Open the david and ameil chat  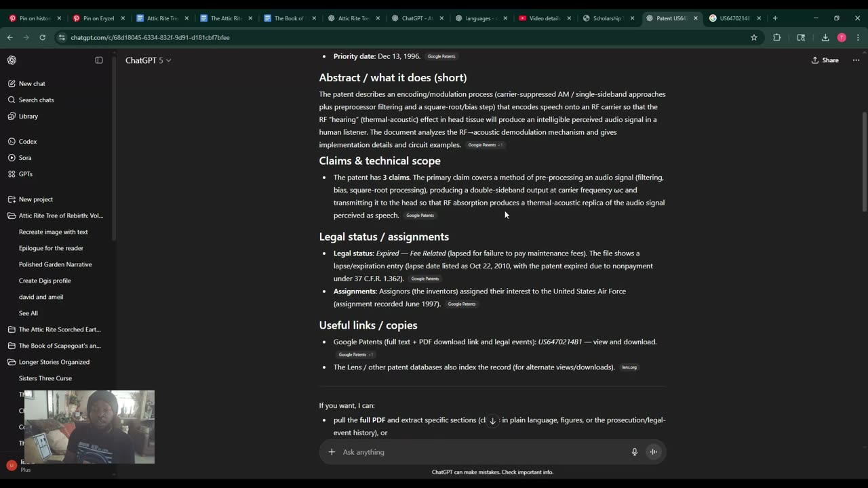click(41, 297)
